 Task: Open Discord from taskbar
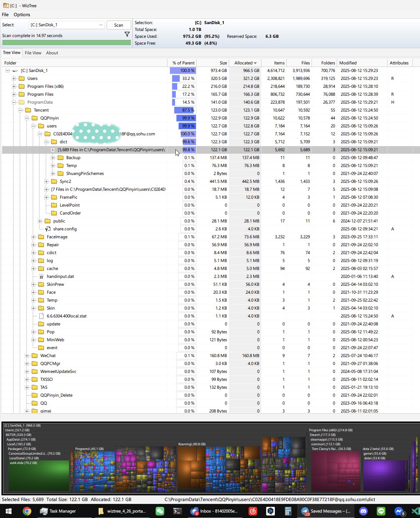(363, 511)
